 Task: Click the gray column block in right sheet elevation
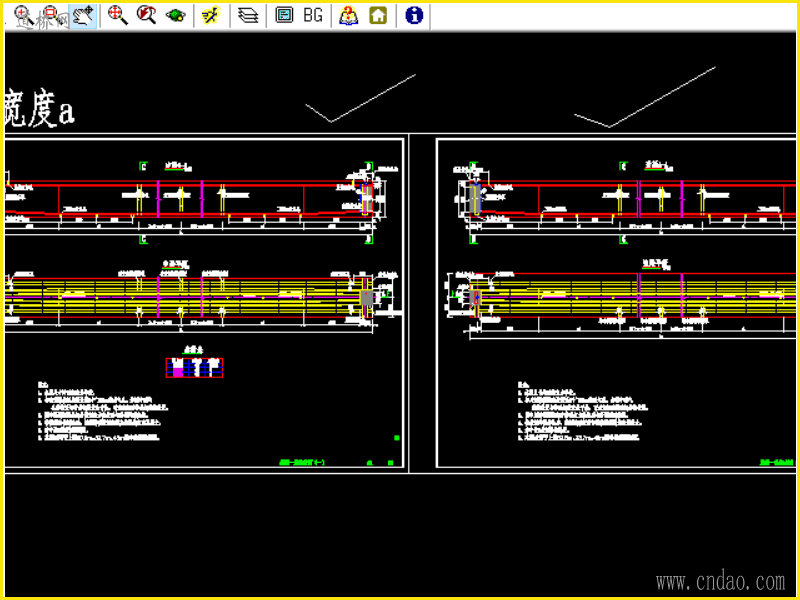[x=474, y=199]
